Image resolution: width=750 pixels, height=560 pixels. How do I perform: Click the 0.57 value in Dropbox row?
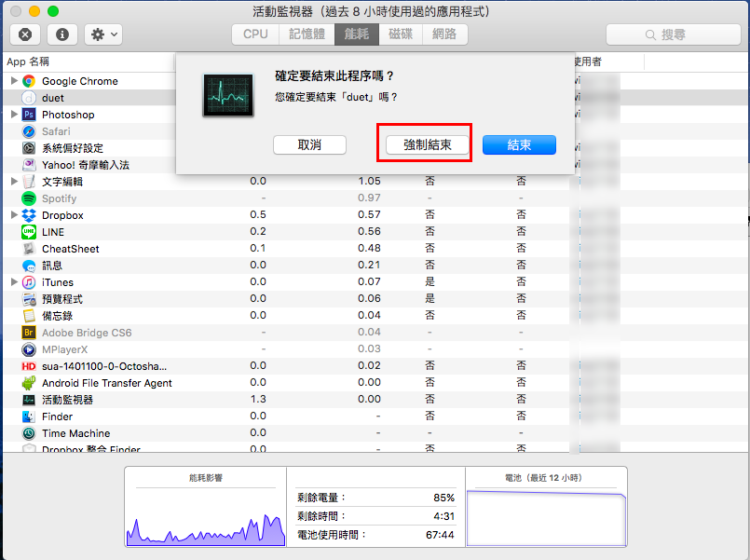(369, 214)
